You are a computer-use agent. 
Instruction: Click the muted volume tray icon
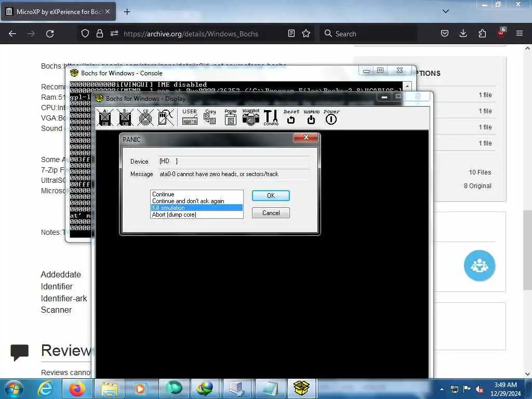(480, 389)
